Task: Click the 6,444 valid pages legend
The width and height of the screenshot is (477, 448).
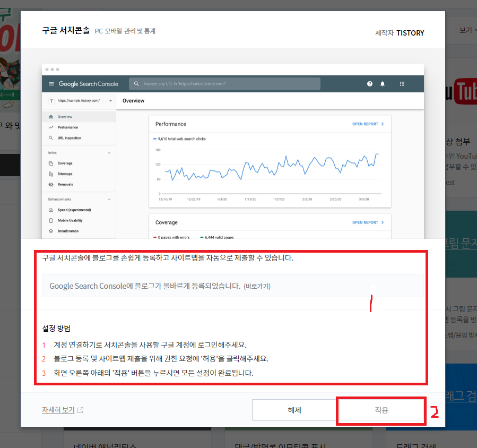Action: tap(217, 237)
